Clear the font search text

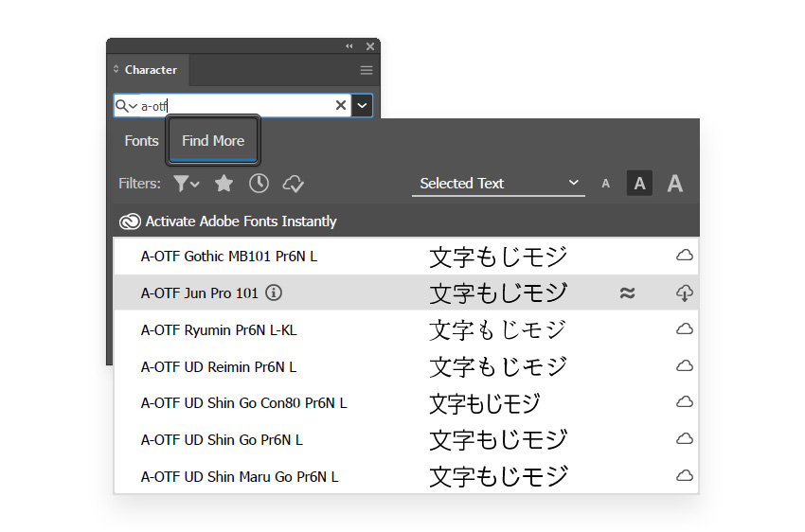[341, 105]
